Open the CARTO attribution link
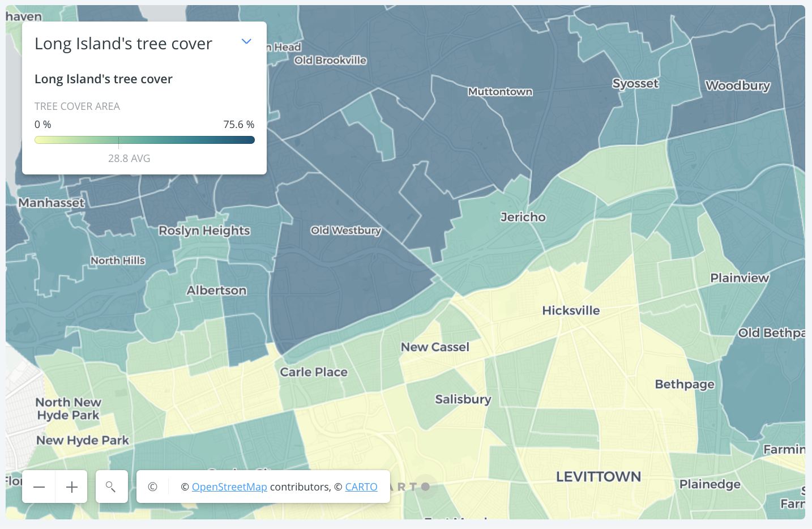This screenshot has width=812, height=529. pyautogui.click(x=361, y=487)
